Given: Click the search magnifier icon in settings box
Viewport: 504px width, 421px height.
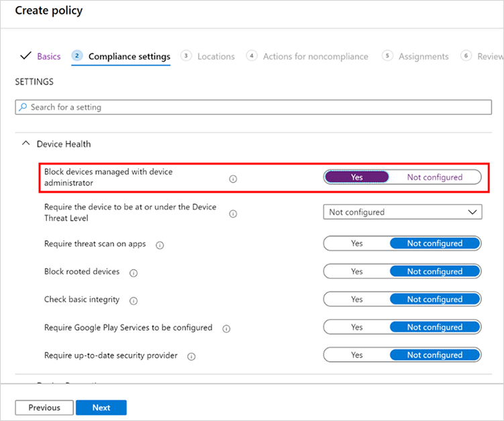Looking at the screenshot, I should (x=23, y=107).
